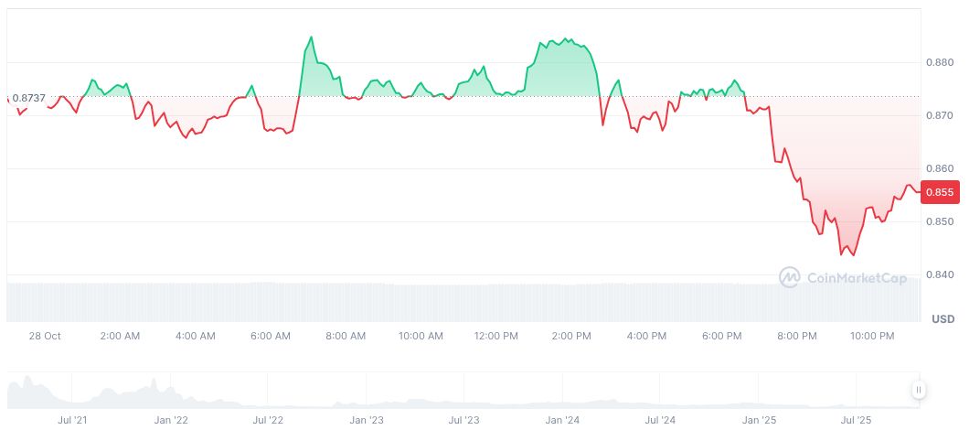Viewport: 980px width, 430px height.
Task: Select Jul '24 on the navigator timeline
Action: [659, 421]
